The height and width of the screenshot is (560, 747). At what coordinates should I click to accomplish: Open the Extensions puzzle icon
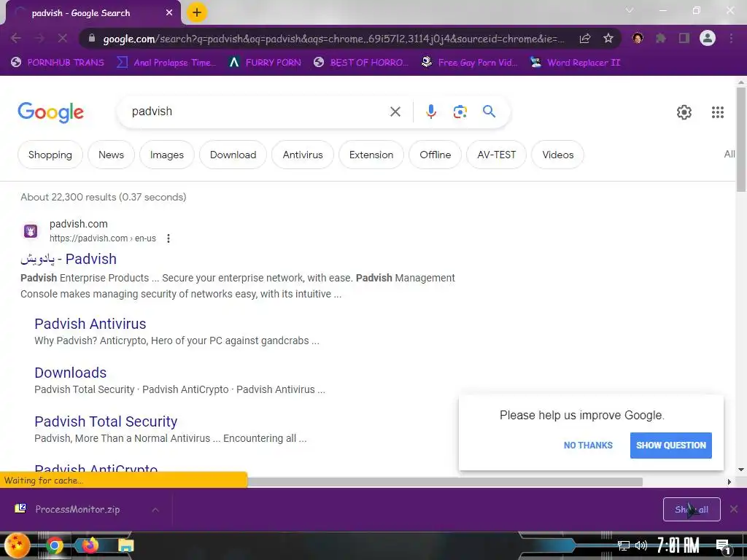click(661, 38)
